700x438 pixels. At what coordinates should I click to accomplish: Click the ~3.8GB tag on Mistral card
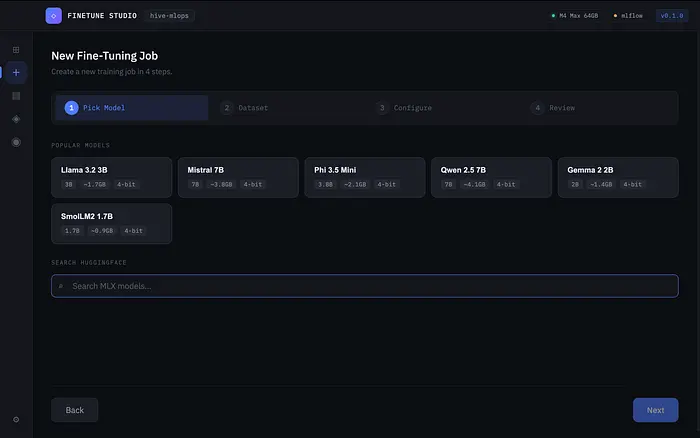pos(221,184)
